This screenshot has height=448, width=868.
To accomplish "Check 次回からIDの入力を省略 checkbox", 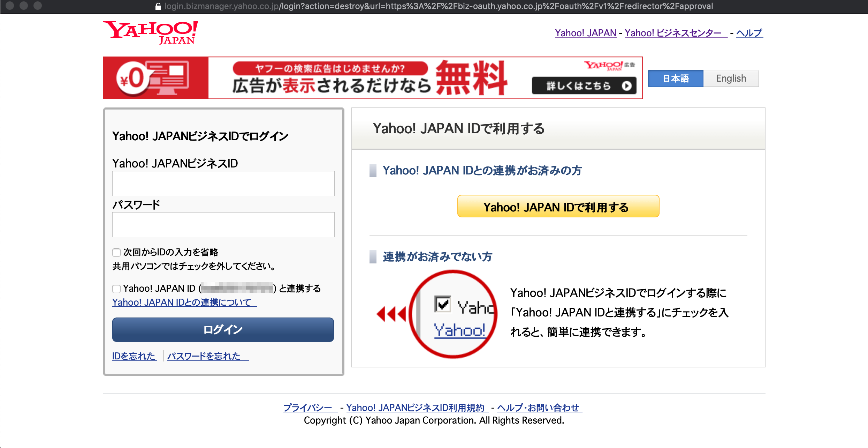I will click(x=116, y=252).
